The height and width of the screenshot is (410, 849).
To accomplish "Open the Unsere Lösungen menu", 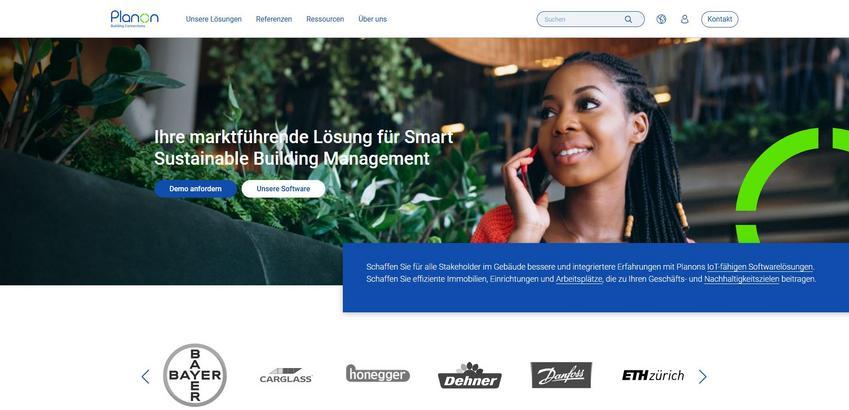I will point(213,19).
